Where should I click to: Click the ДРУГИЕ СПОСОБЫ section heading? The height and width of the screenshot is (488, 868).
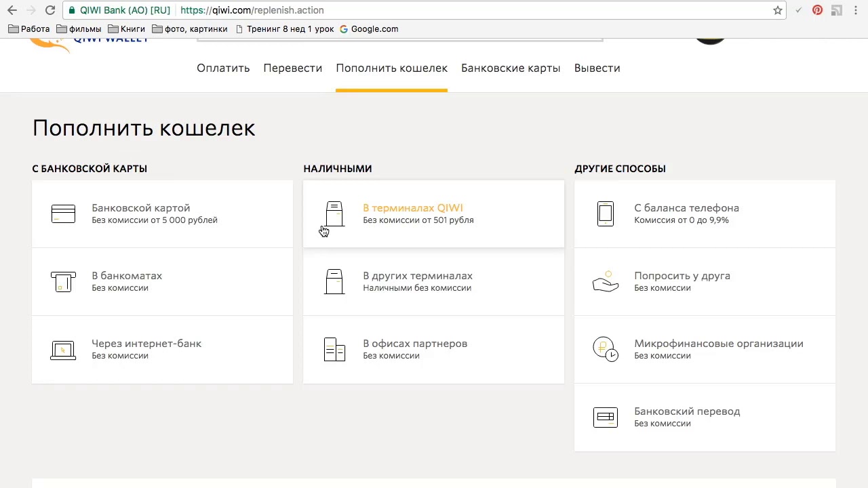click(x=620, y=169)
